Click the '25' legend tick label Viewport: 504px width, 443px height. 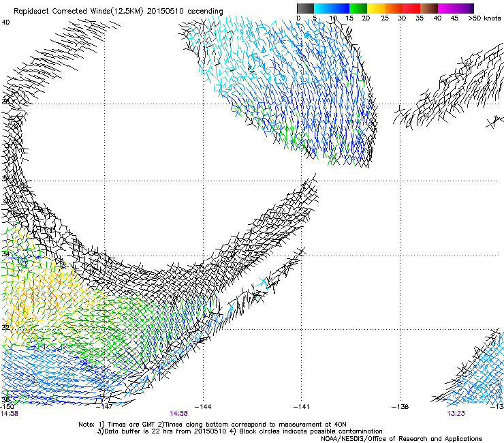tap(385, 18)
